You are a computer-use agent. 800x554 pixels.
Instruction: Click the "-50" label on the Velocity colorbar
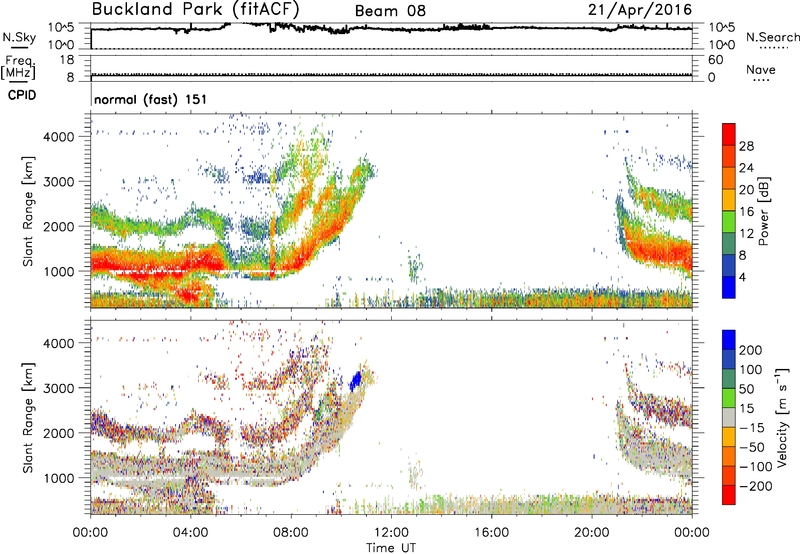(752, 447)
